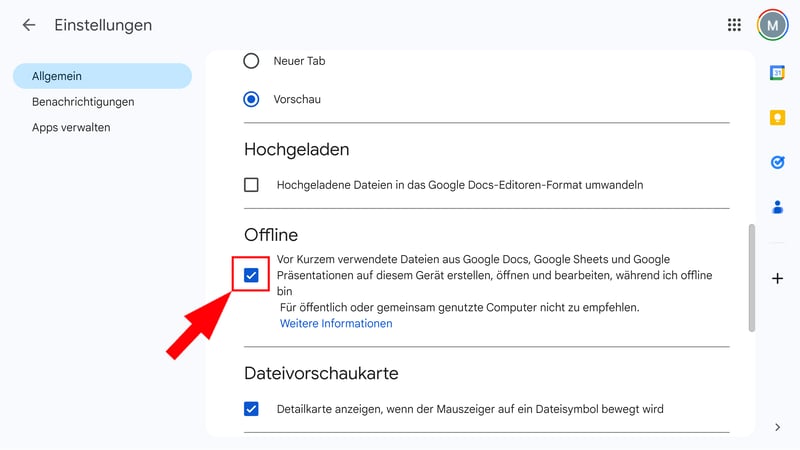Click the back arrow next to Einstellungen
The width and height of the screenshot is (800, 450).
pos(29,25)
